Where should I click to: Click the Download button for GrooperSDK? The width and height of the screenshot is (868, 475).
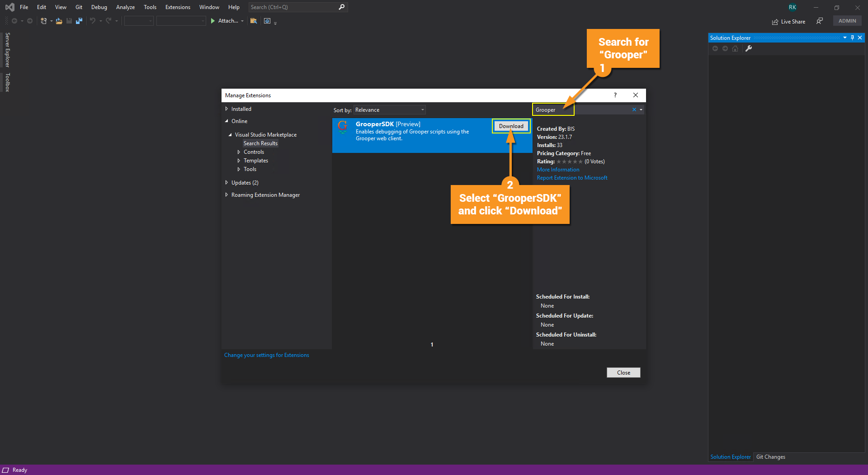click(x=511, y=126)
